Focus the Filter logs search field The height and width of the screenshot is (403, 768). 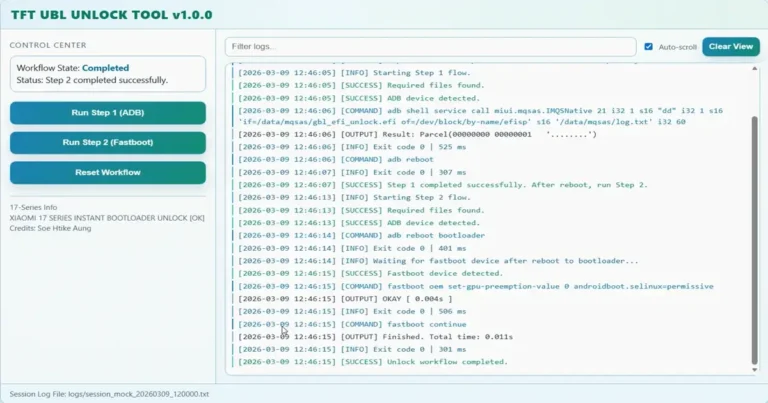pos(430,47)
